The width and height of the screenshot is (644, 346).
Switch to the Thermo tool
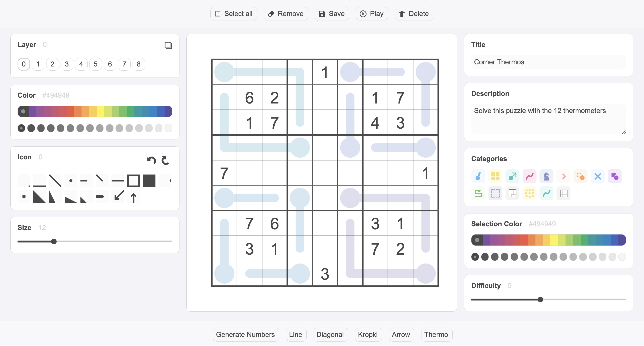(x=436, y=335)
